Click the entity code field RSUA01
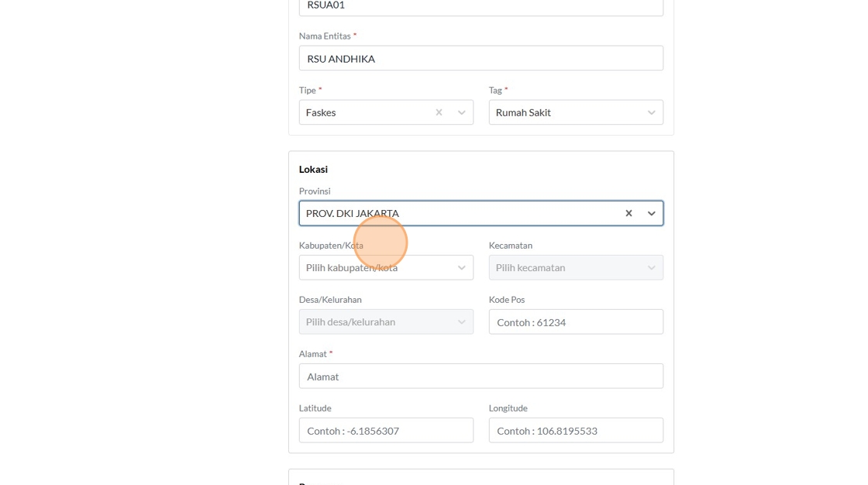Screen dimensions: 868x485 click(480, 6)
